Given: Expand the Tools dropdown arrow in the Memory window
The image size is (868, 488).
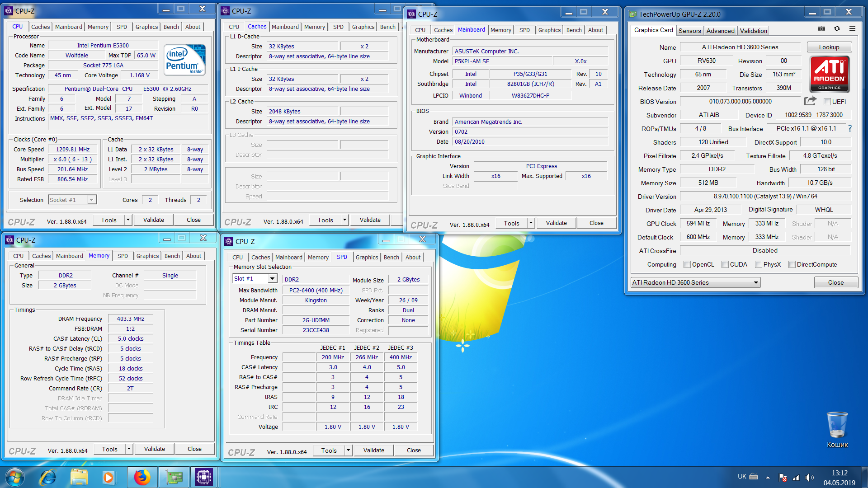Looking at the screenshot, I should [129, 449].
